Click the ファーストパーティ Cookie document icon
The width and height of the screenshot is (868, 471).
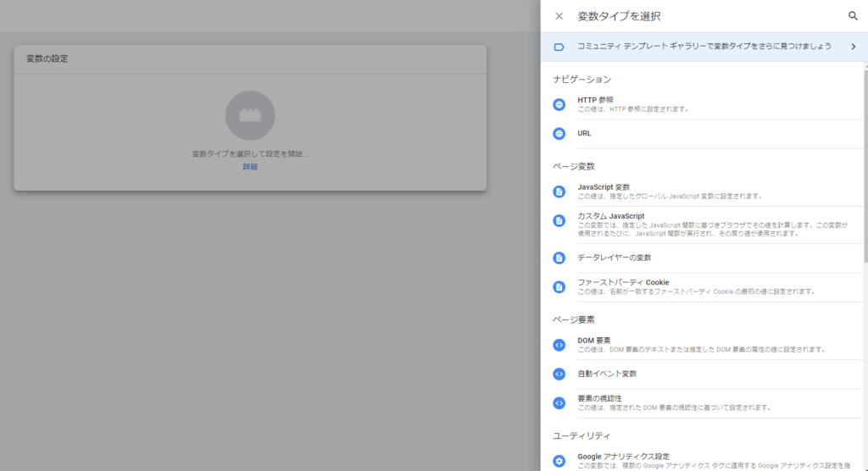click(559, 286)
